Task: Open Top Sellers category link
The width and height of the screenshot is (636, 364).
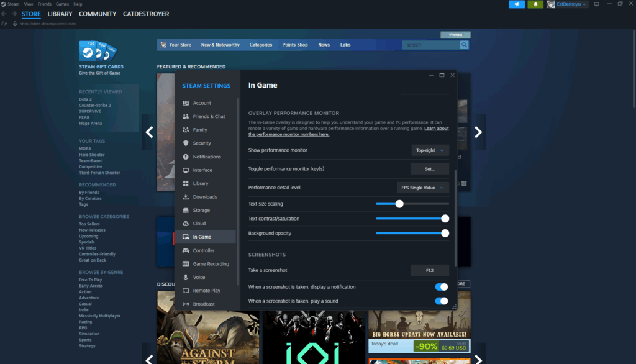Action: pyautogui.click(x=89, y=224)
